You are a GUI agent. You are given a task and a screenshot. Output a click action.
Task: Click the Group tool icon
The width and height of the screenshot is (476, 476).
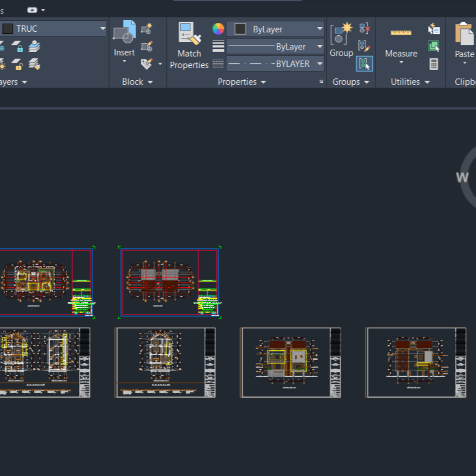tap(341, 34)
